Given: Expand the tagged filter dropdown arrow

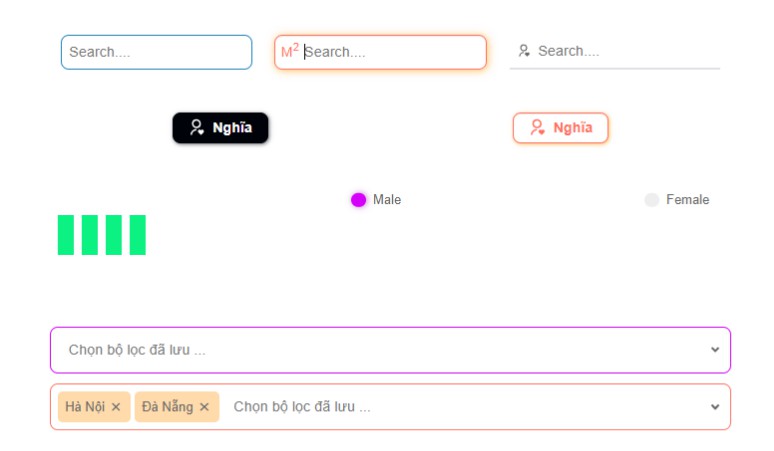Looking at the screenshot, I should pyautogui.click(x=715, y=407).
